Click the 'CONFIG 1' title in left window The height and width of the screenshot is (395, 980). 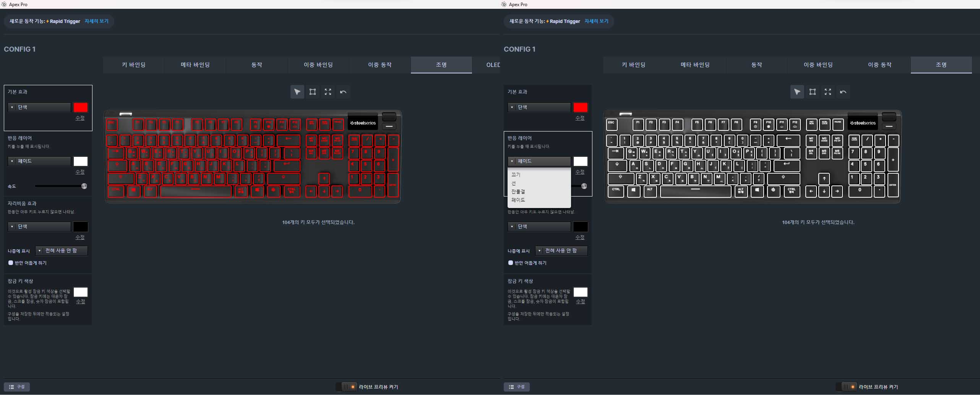pos(20,49)
